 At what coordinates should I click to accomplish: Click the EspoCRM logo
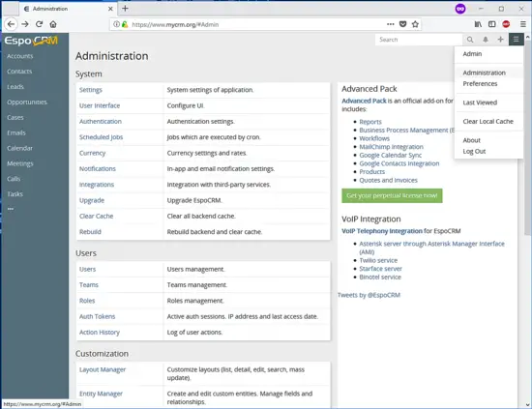[x=31, y=41]
